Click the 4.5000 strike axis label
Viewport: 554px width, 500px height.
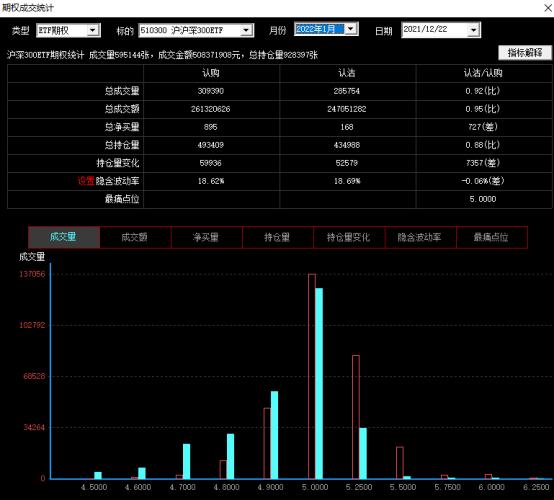pyautogui.click(x=94, y=487)
